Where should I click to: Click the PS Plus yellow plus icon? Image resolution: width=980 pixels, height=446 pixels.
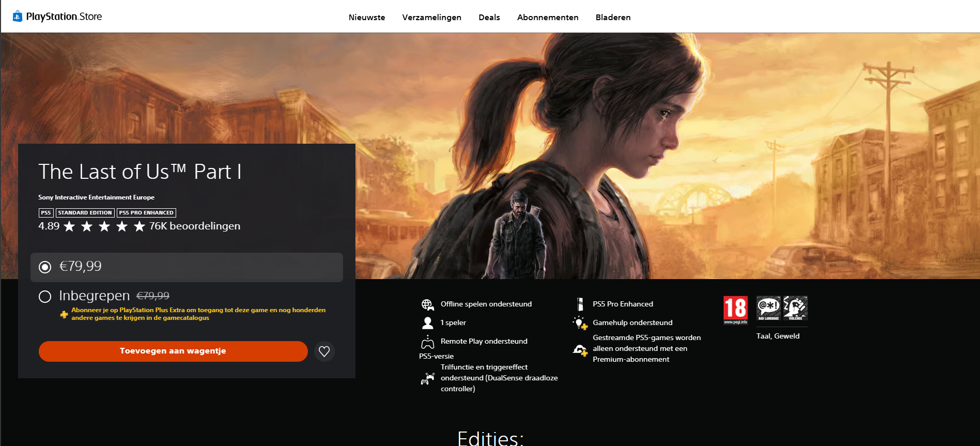[x=64, y=314]
